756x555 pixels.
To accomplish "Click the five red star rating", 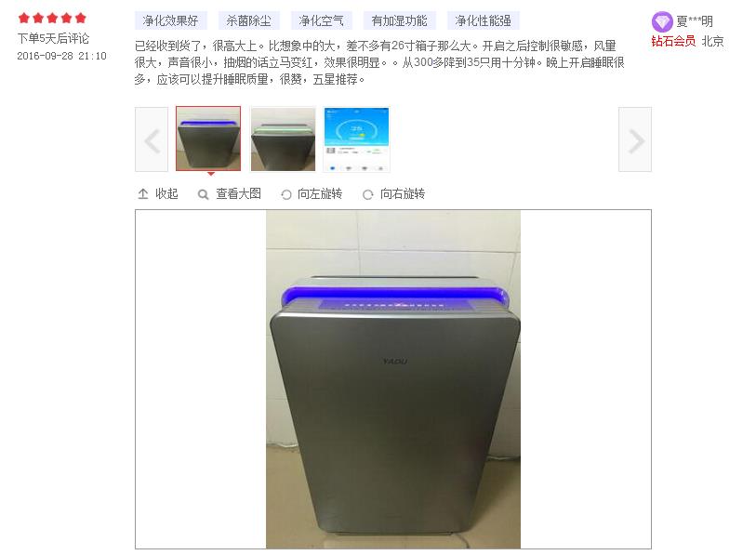I will click(52, 19).
